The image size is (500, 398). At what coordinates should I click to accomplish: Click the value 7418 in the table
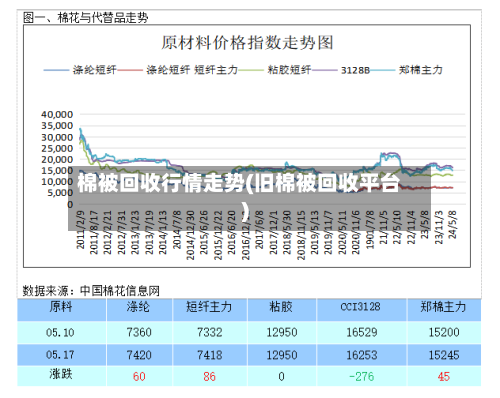pos(210,355)
